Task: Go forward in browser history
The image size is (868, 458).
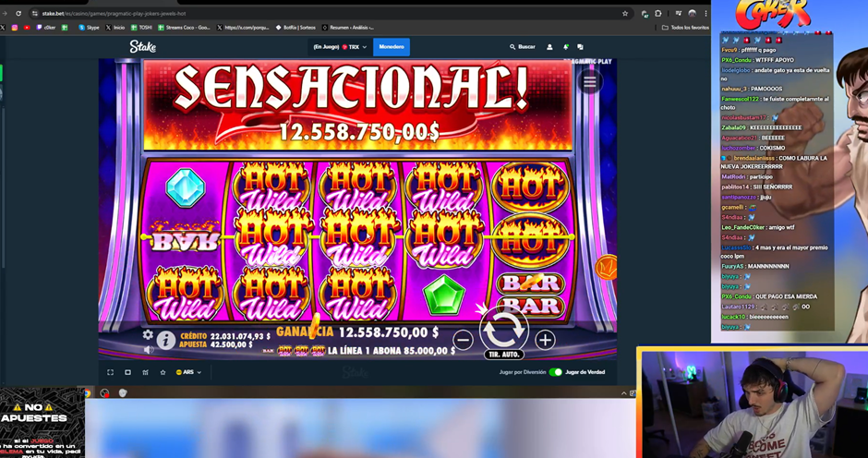Action: 5,13
